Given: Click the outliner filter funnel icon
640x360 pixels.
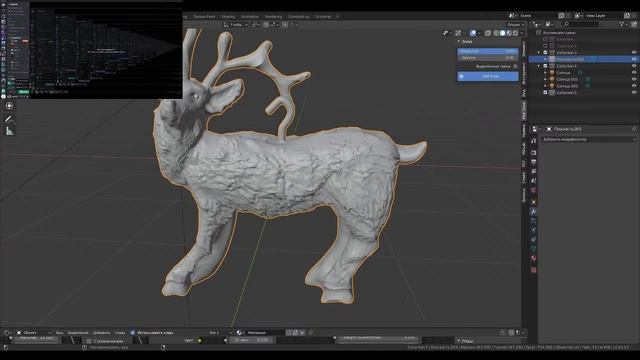Looking at the screenshot, I should pos(622,24).
